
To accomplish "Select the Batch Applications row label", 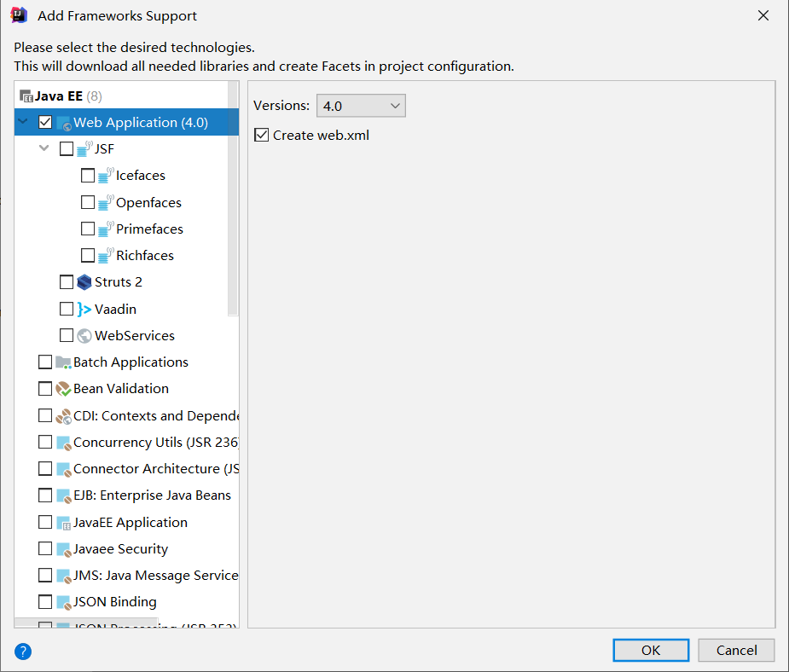I will pos(131,362).
